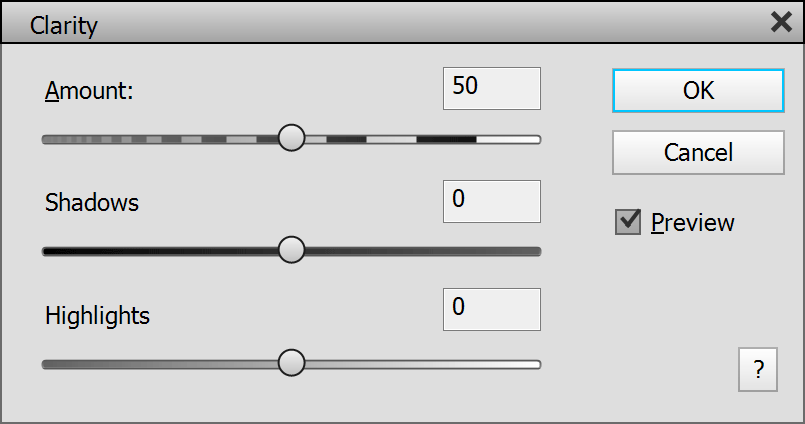Screen dimensions: 805x424
Task: Open help with the question mark button
Action: click(758, 371)
